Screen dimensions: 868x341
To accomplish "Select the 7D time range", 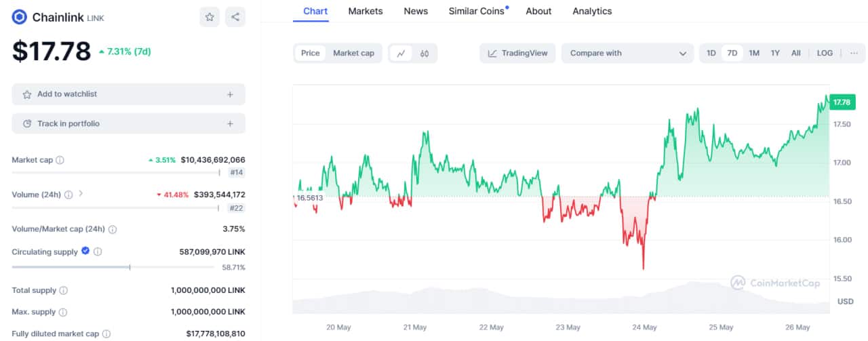I will pos(732,53).
